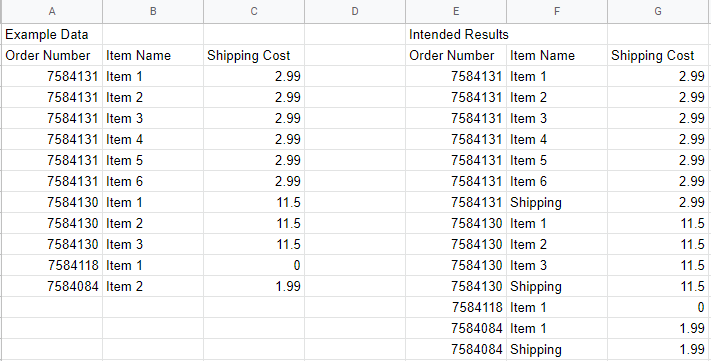
Task: Select 'Shipping' cell for order 7584130 in column F
Action: point(557,286)
